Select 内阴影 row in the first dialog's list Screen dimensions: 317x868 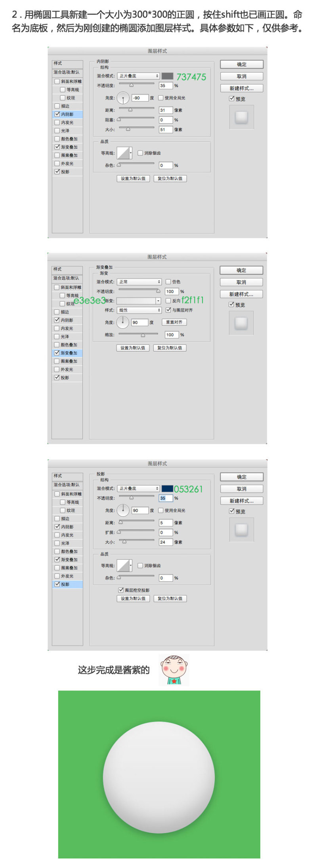(x=68, y=114)
